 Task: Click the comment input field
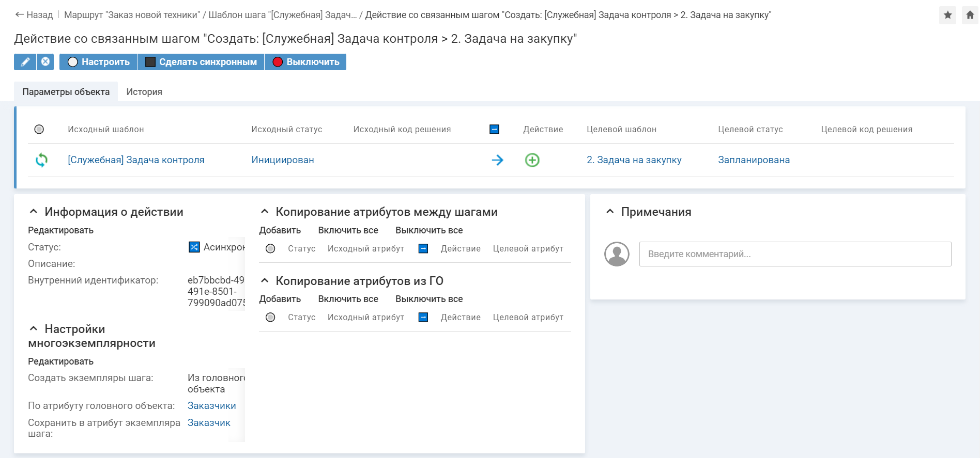[795, 254]
